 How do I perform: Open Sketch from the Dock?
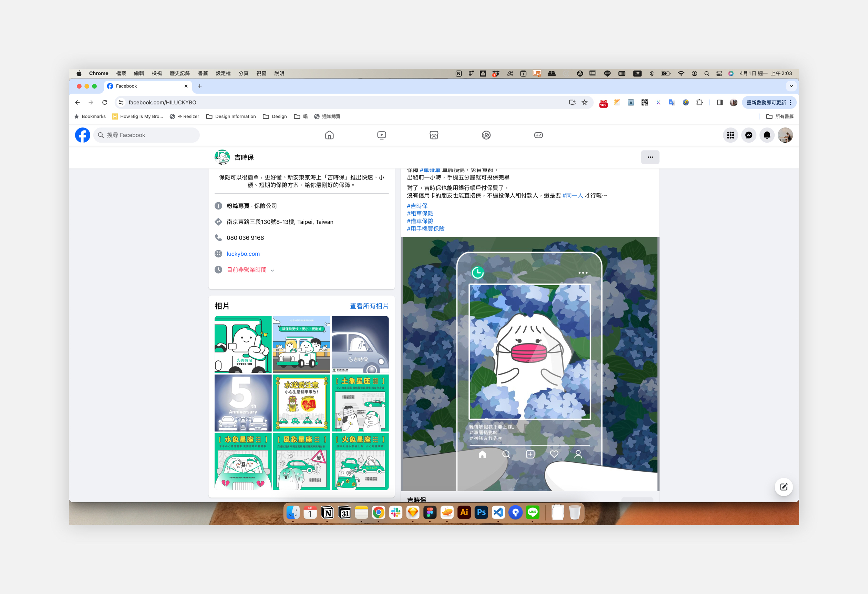point(413,513)
